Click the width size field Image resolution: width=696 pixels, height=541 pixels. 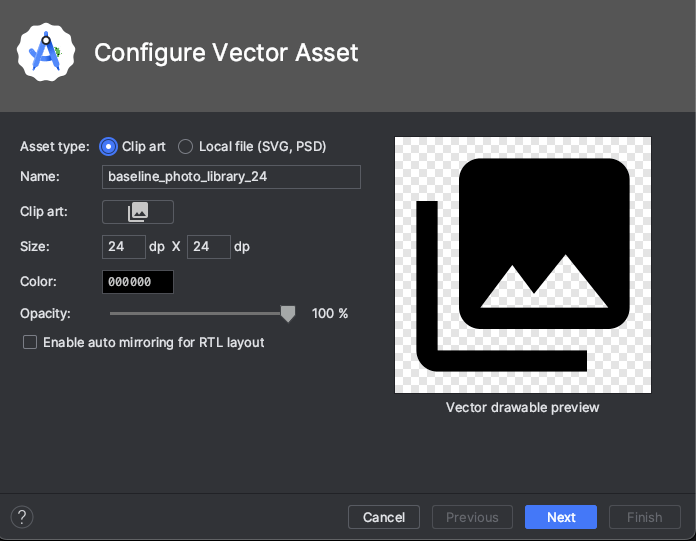124,247
